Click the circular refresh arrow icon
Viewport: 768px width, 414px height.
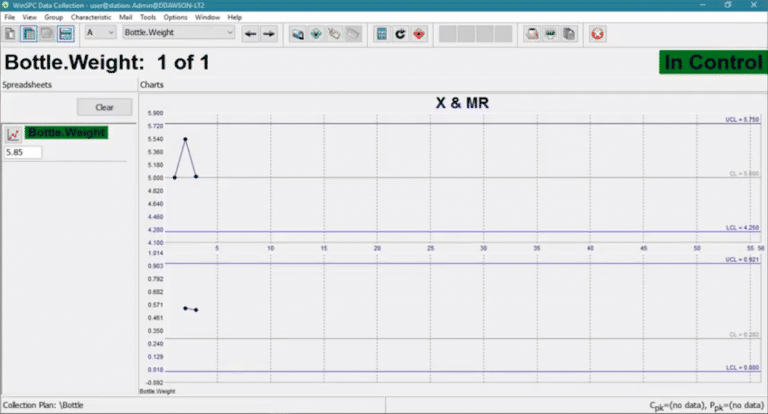400,33
